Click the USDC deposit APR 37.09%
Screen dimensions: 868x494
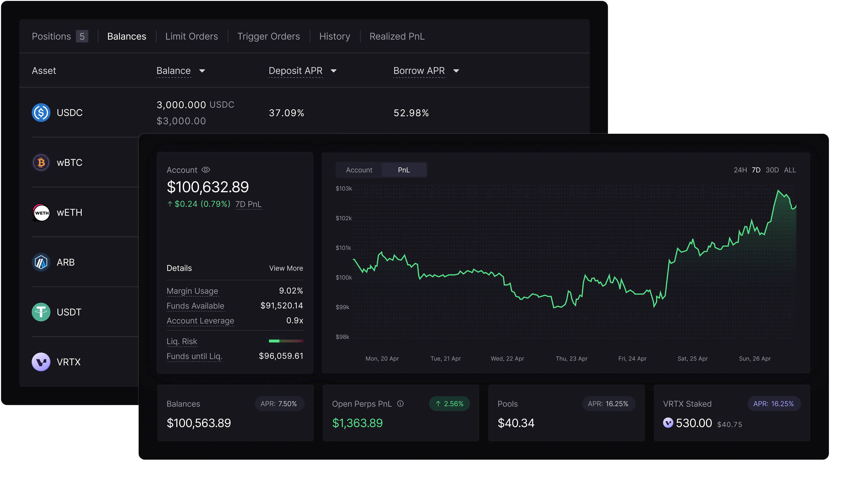coord(286,113)
